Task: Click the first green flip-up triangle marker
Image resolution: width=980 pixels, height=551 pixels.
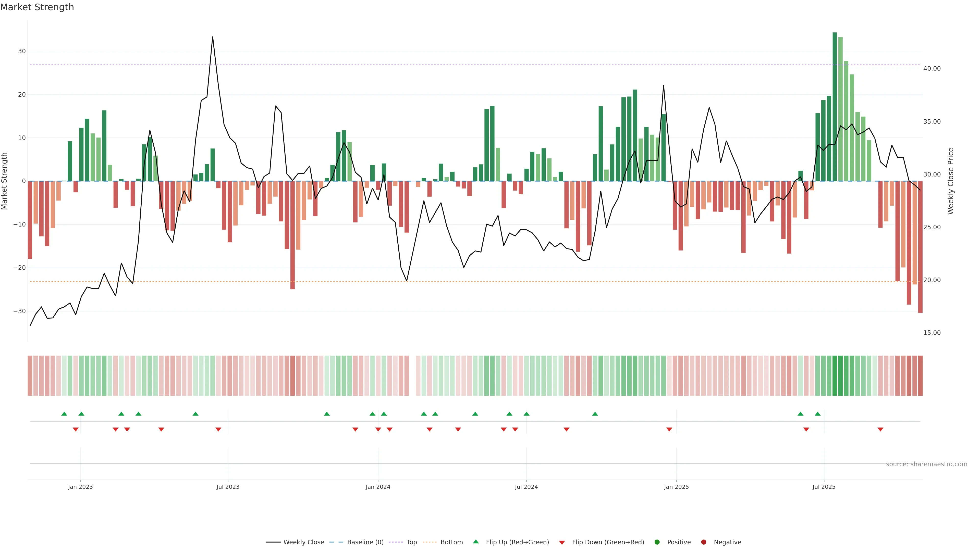Action: pyautogui.click(x=64, y=414)
